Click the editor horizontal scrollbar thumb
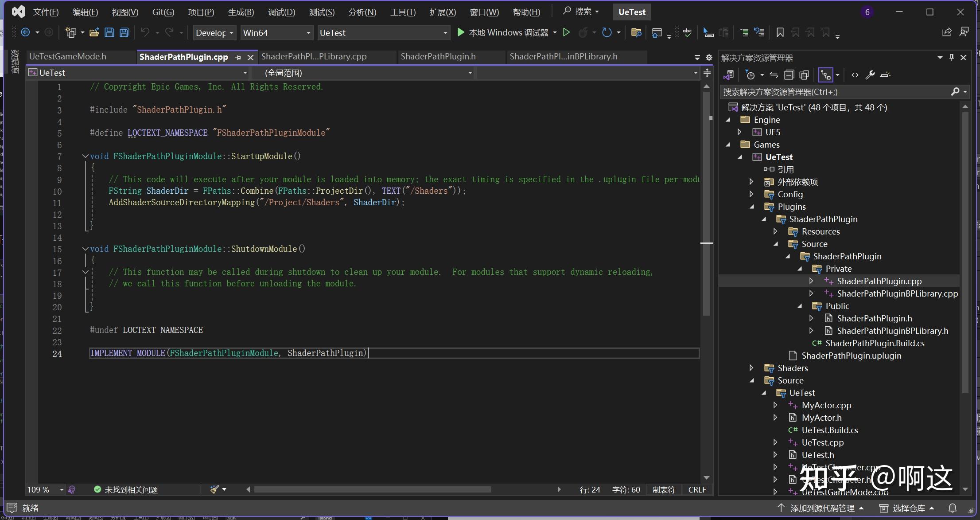Screen dimensions: 980x520 (x=372, y=489)
